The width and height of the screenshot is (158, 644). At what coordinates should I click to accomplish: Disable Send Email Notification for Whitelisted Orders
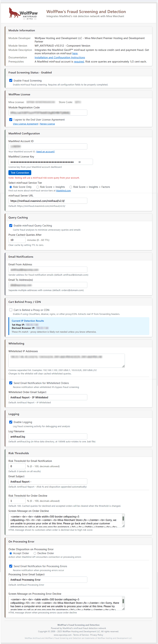11,383
